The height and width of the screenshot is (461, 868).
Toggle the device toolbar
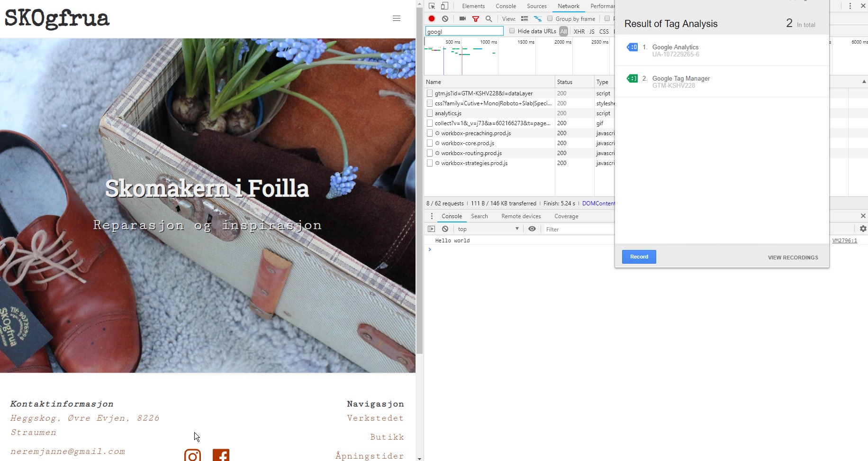(444, 5)
